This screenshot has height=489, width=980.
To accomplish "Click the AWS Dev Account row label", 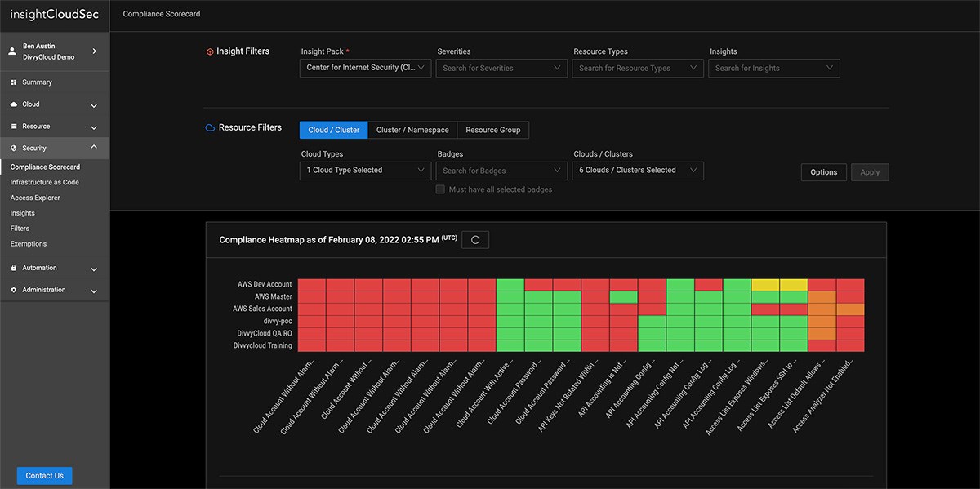I will [x=265, y=285].
